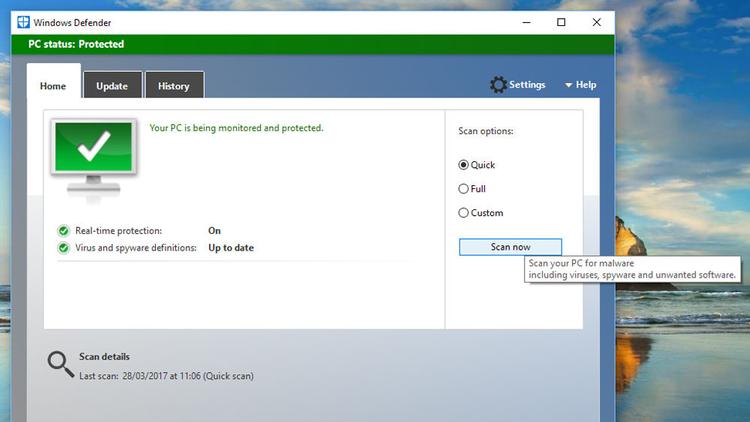Switch to the Update tab

coord(112,86)
